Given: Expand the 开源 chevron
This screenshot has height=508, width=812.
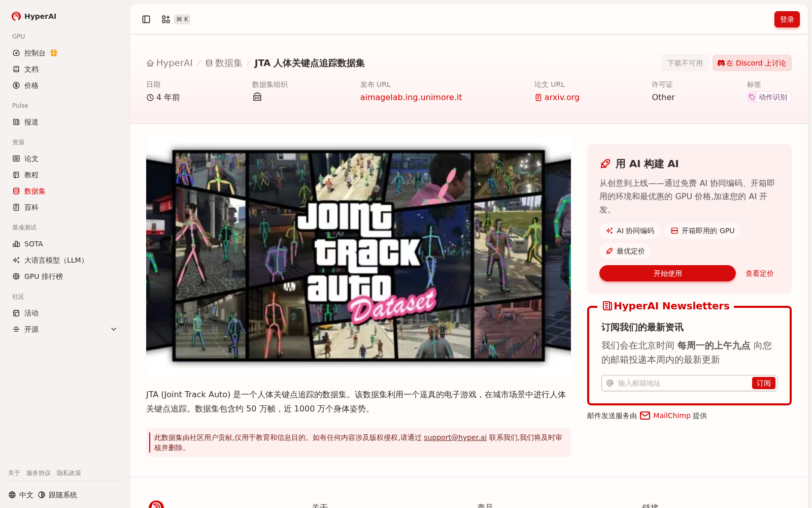Looking at the screenshot, I should [114, 329].
